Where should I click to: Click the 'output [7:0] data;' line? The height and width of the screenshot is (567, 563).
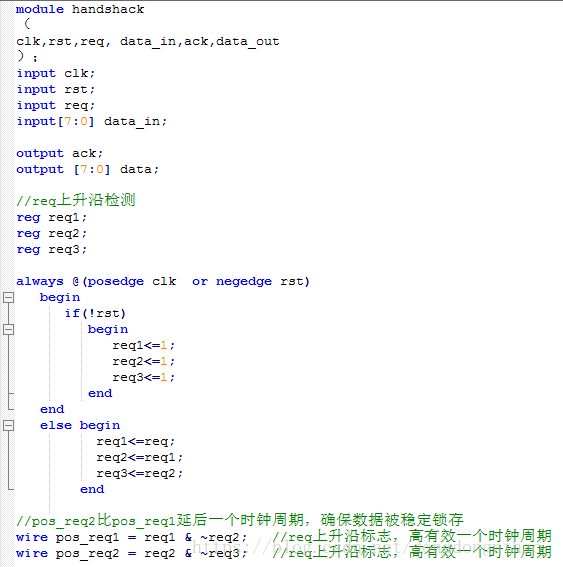(88, 169)
